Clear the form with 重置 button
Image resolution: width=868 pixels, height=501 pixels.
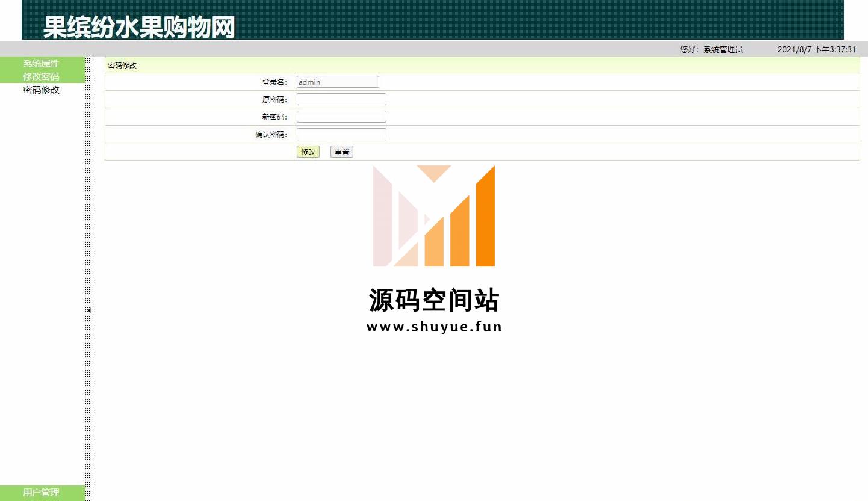click(342, 152)
